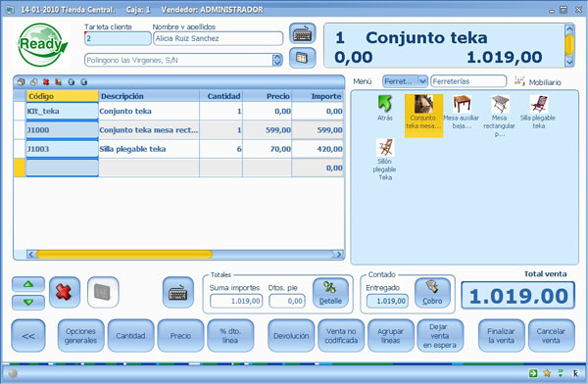Click the first round globe icon in grid toolbar

click(71, 81)
